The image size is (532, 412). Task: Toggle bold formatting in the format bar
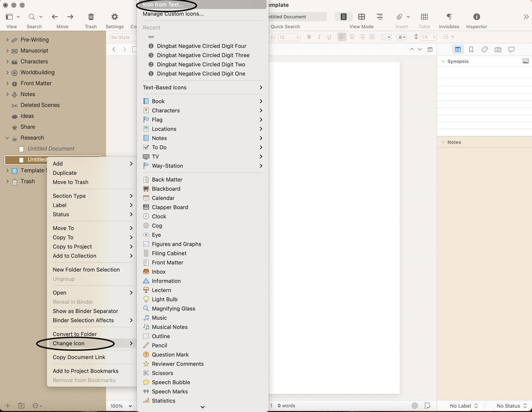[309, 37]
